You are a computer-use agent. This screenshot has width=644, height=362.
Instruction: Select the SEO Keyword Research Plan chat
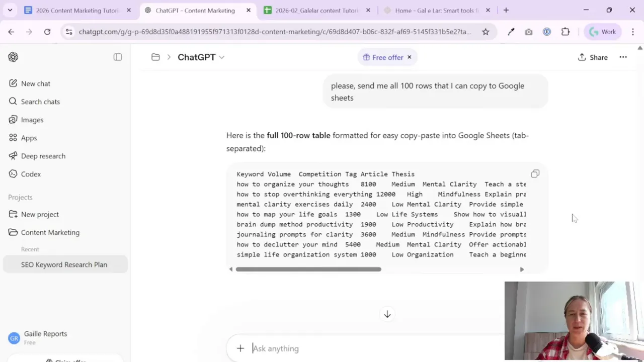tap(65, 264)
